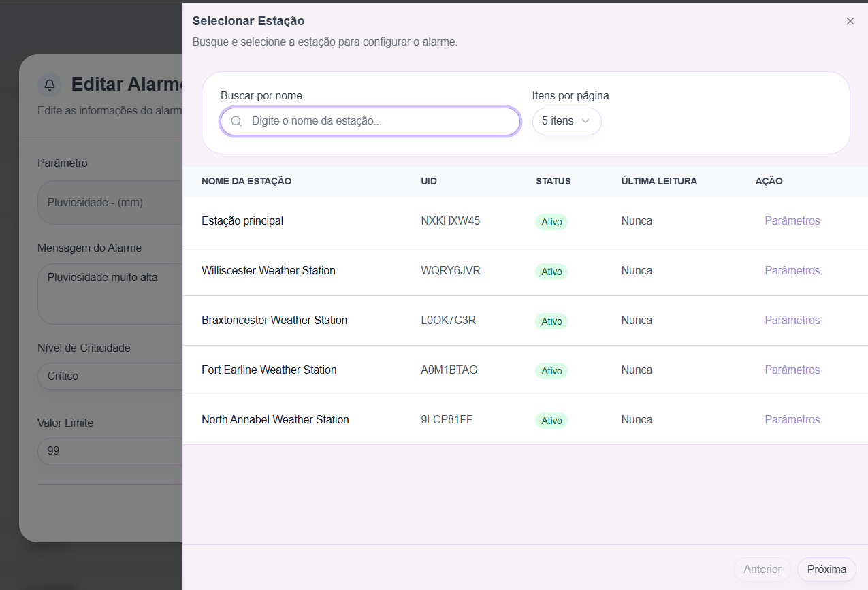Screen dimensions: 868x590
Task: Select the Estação principal row name
Action: tap(242, 221)
